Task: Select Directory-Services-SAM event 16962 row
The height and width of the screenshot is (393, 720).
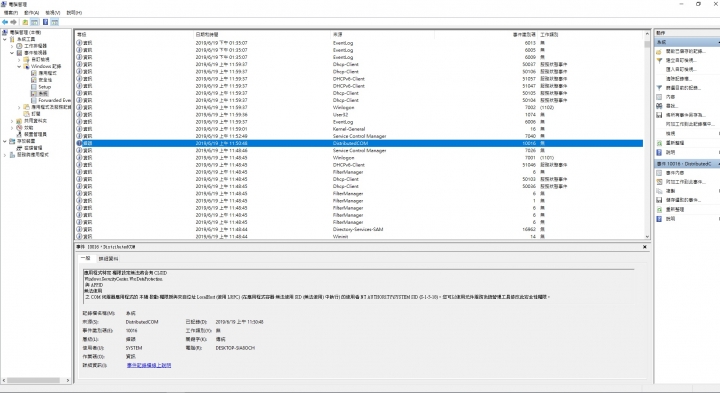Action: click(x=359, y=229)
